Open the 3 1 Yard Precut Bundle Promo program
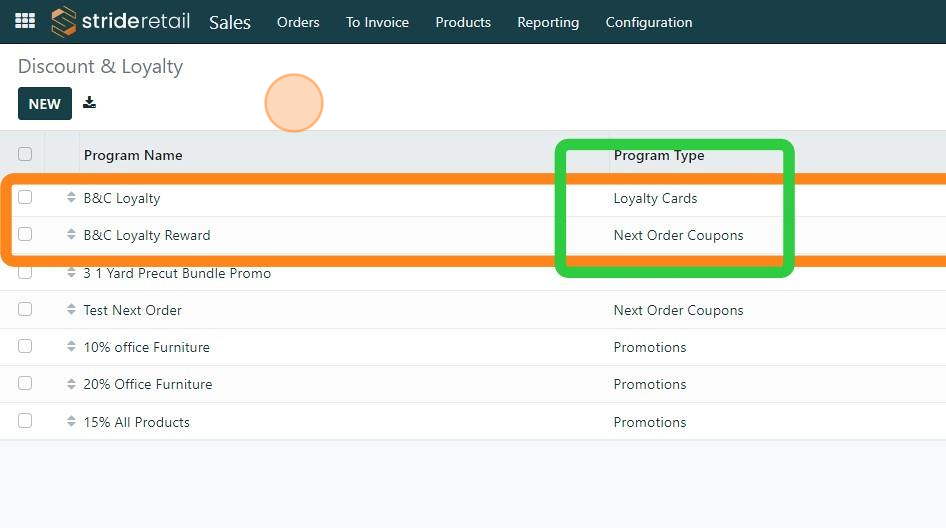 tap(177, 273)
